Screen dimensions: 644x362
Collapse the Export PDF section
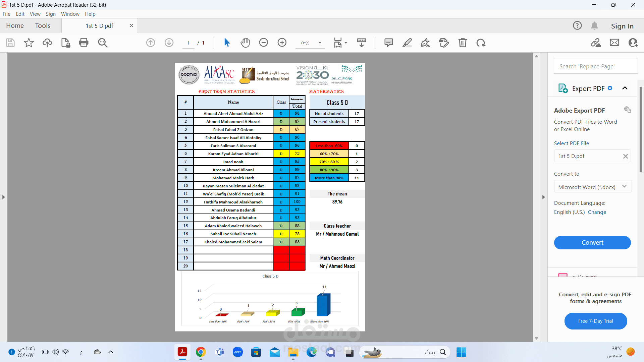(625, 88)
